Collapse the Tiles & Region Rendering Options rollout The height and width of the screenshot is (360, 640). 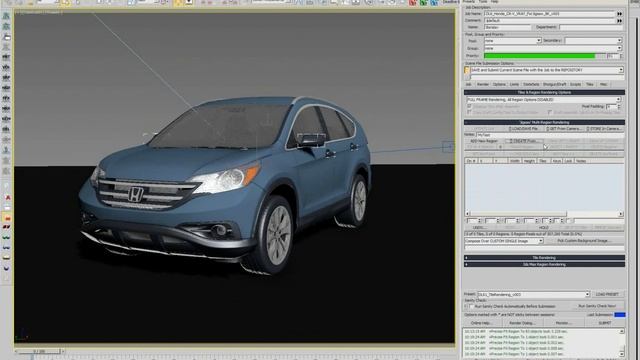coord(544,93)
